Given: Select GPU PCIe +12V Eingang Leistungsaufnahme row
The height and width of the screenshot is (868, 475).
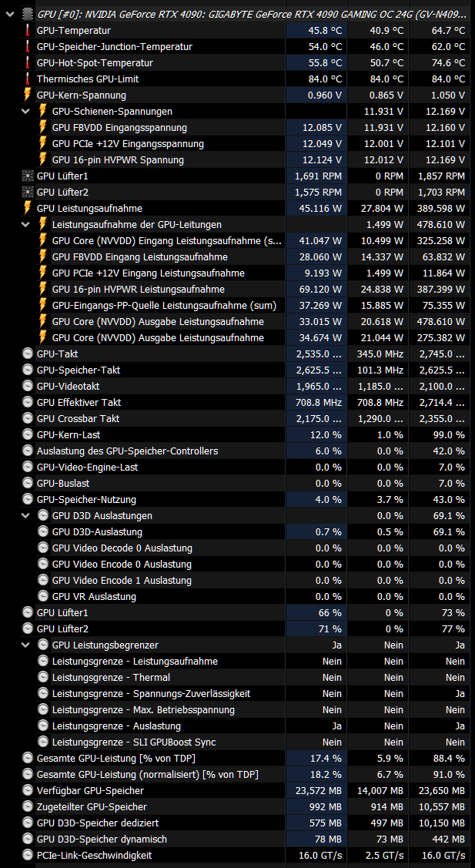Looking at the screenshot, I should click(x=149, y=273).
